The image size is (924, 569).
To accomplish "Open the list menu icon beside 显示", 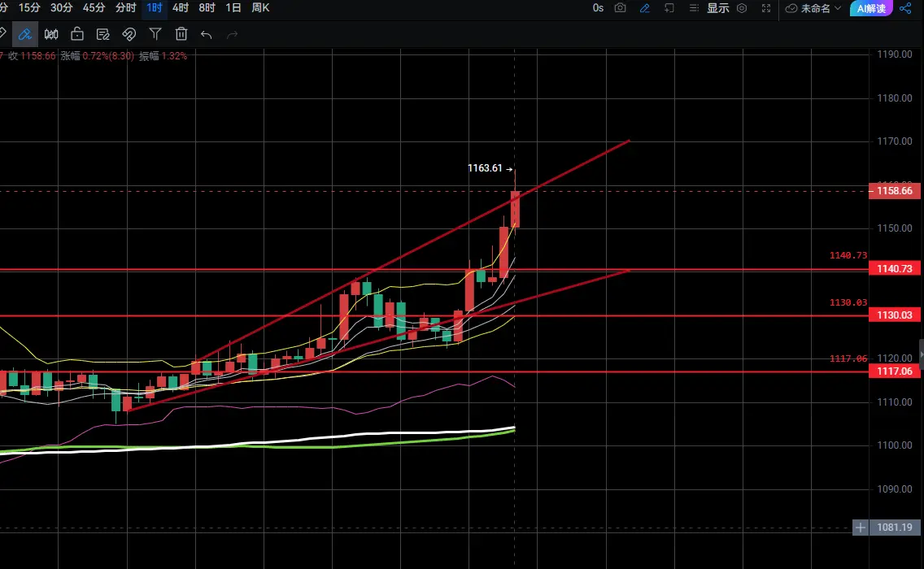I will (x=694, y=8).
